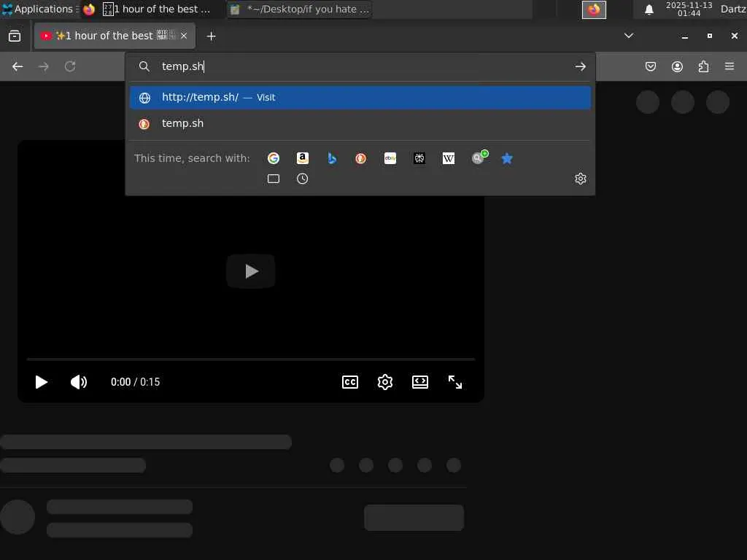Open a new tab

pos(211,36)
